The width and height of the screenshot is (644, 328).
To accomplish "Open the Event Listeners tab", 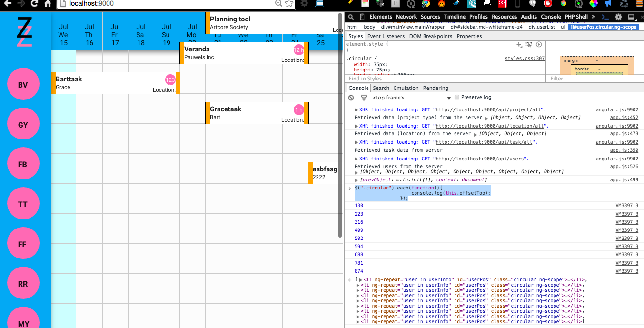I will (386, 36).
